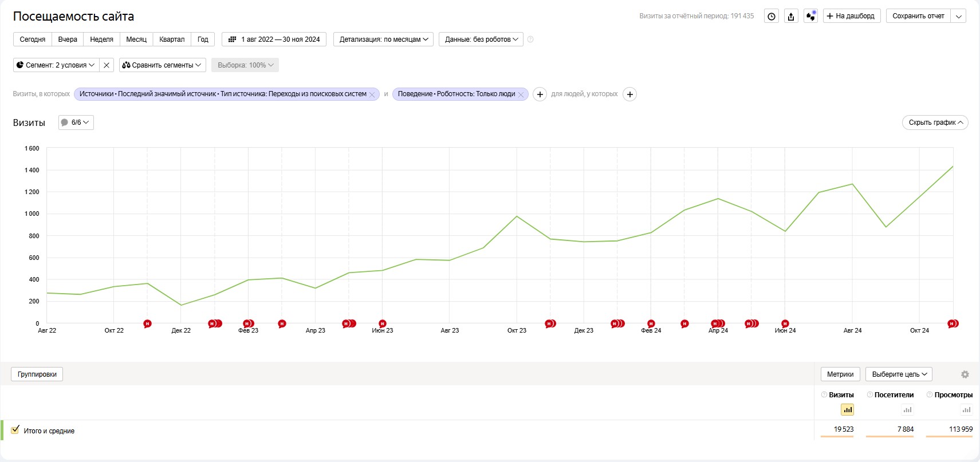Screen dimensions: 980x462
Task: Expand Сохранить отчет arrow menu
Action: pyautogui.click(x=958, y=16)
